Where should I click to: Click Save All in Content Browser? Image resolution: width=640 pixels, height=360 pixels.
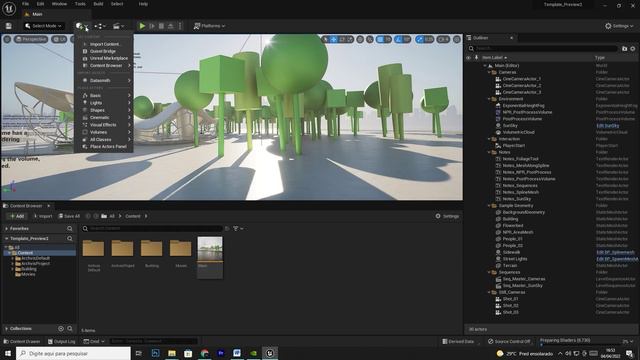tap(69, 216)
